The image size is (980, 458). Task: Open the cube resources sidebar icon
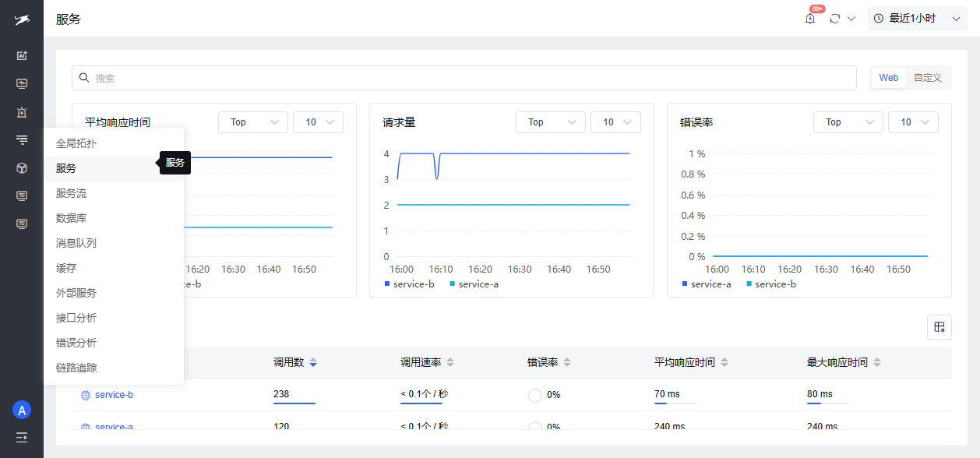[22, 167]
